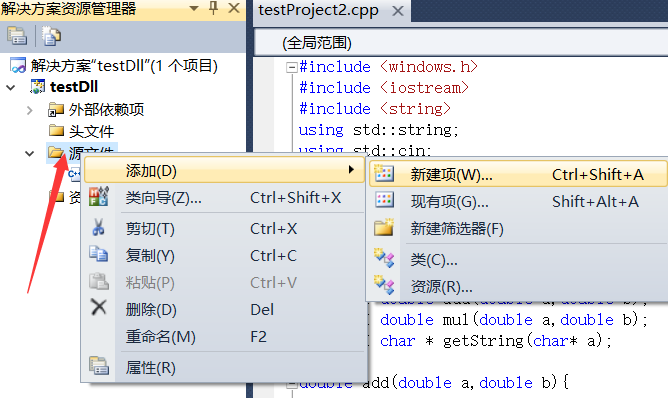Click the Existing Item icon in submenu
This screenshot has height=398, width=668.
[x=384, y=201]
